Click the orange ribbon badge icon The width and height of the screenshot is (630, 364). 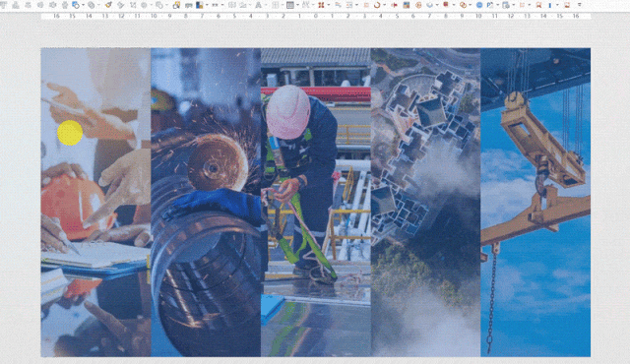pos(538,5)
